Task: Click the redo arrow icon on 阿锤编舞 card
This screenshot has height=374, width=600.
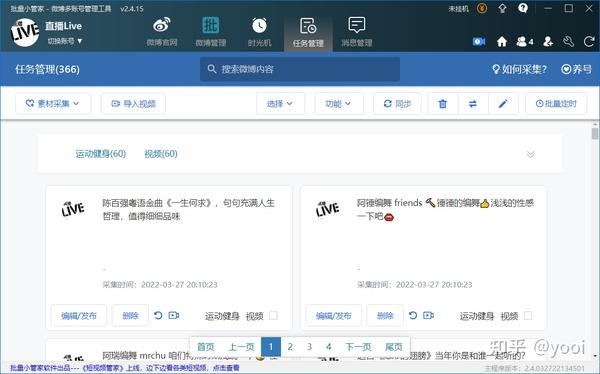Action: pyautogui.click(x=413, y=315)
